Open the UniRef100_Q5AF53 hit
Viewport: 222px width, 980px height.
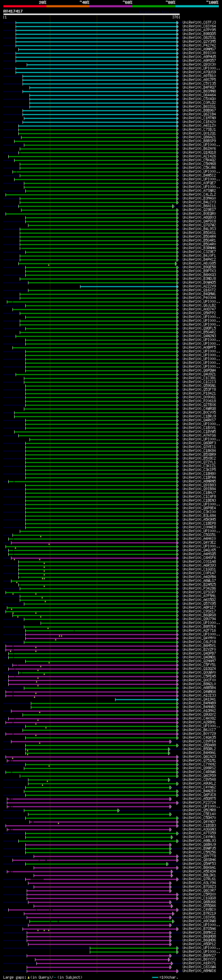[x=199, y=864]
